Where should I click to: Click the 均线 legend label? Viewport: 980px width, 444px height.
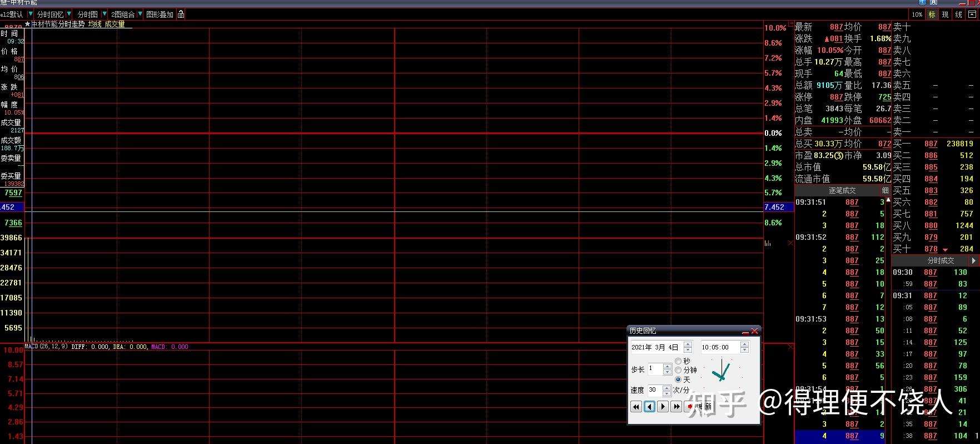tap(95, 24)
